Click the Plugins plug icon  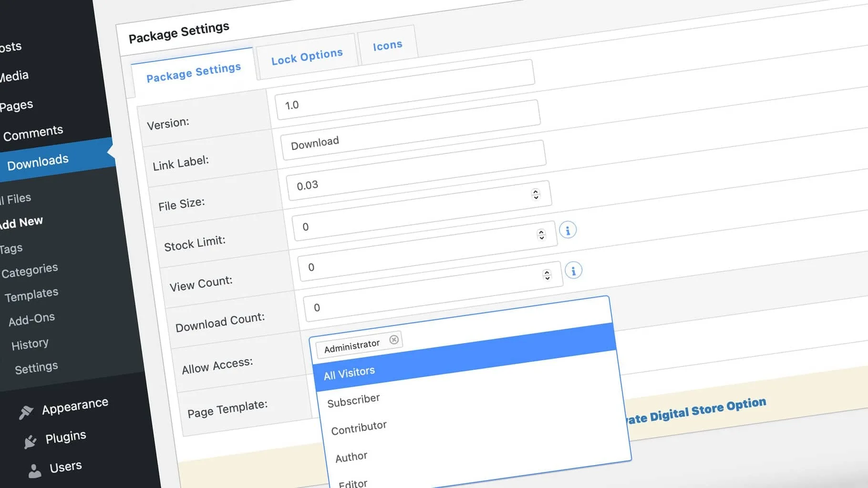(30, 442)
